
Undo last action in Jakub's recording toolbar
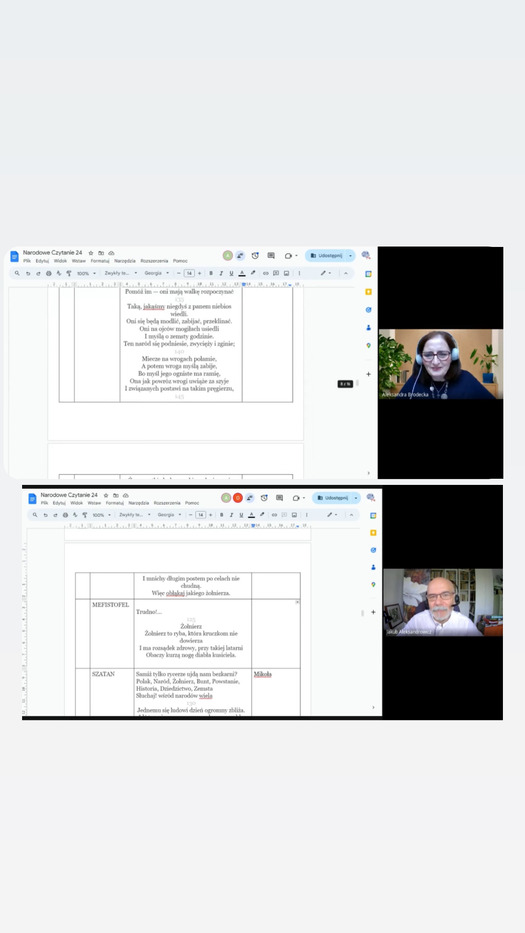[45, 515]
